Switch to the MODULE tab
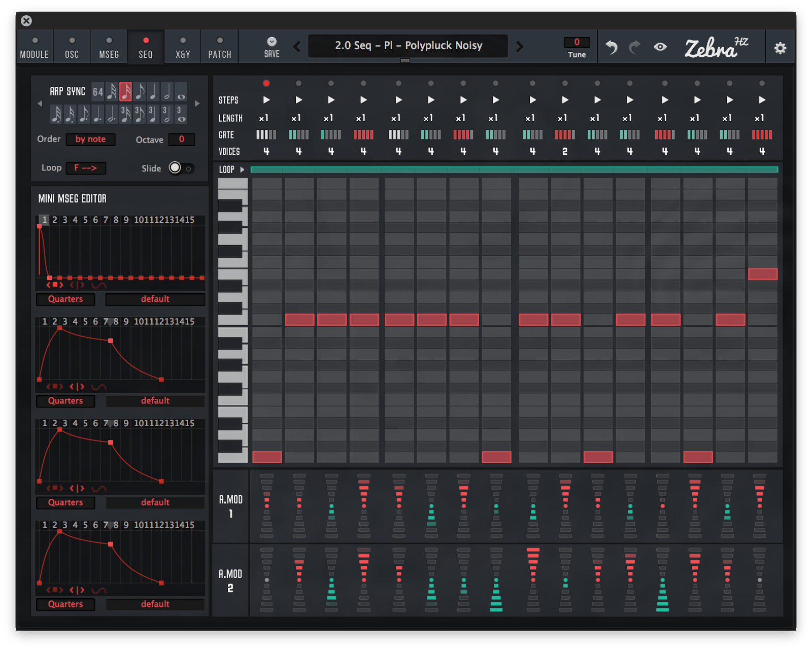The height and width of the screenshot is (650, 812). click(35, 47)
